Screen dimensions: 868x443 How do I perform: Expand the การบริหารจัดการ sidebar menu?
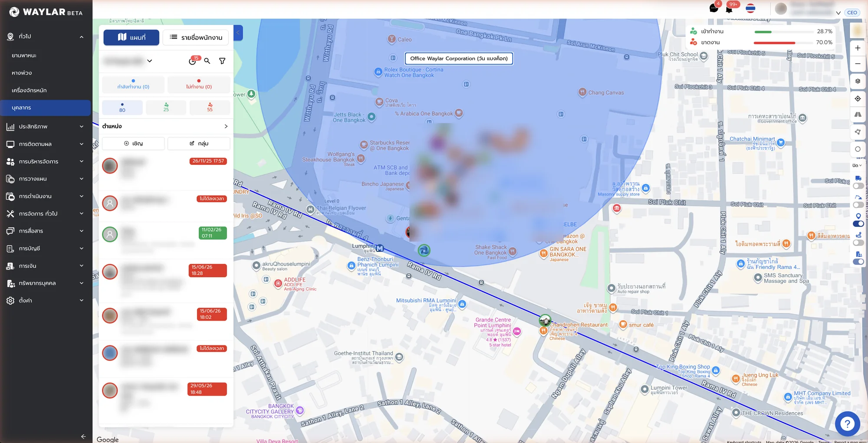[x=46, y=161]
